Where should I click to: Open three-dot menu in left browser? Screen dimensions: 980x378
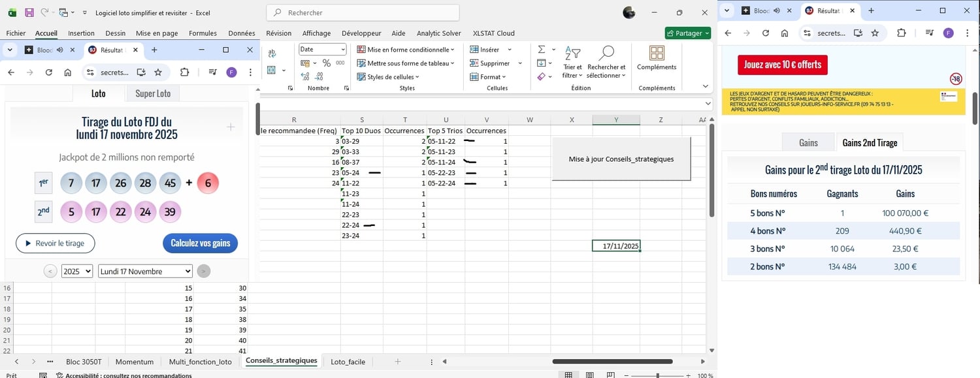250,72
